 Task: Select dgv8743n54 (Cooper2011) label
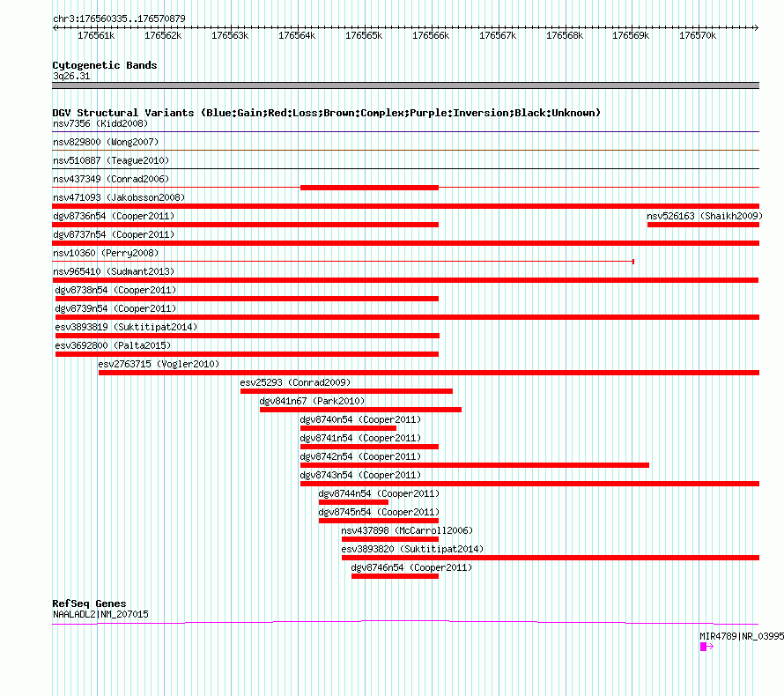[360, 475]
